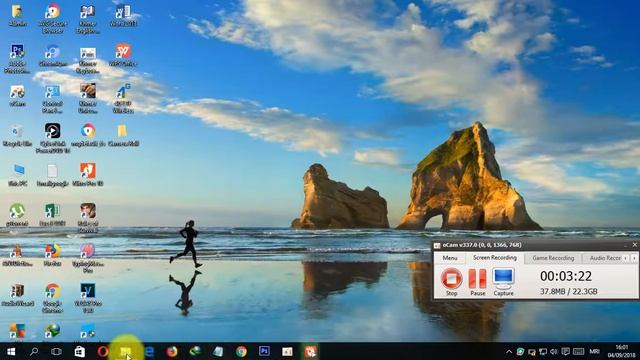
Task: Select the Admin user folder on desktop
Action: [17, 16]
